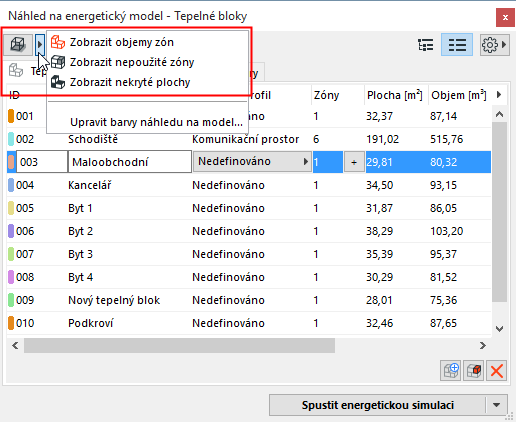Image resolution: width=516 pixels, height=422 pixels.
Task: Open the dropdown arrow beside 3D view button
Action: click(40, 44)
